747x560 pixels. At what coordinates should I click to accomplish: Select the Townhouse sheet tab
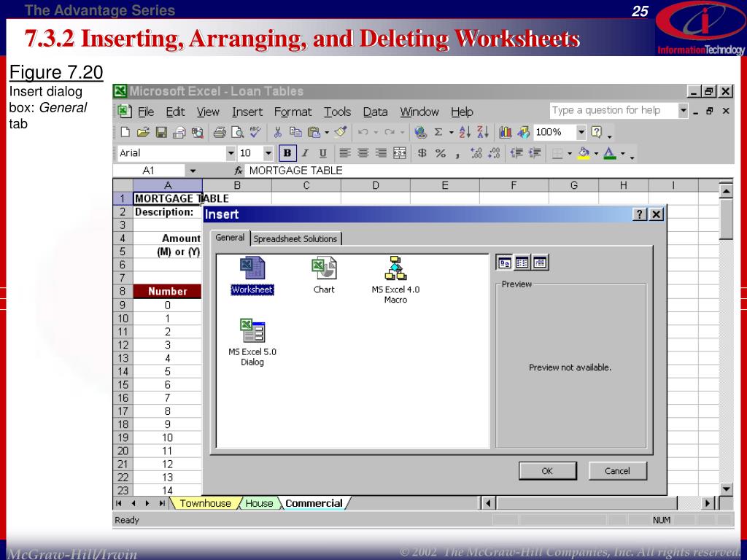pyautogui.click(x=205, y=503)
